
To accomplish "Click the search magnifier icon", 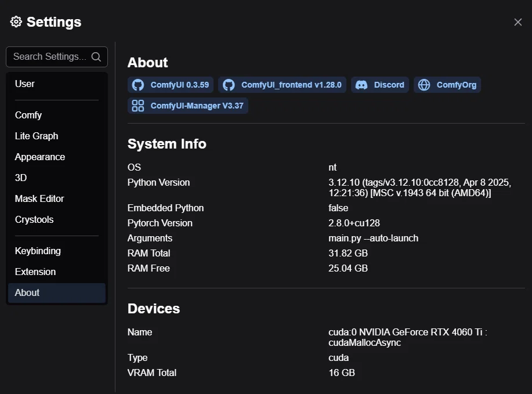I will pyautogui.click(x=96, y=57).
